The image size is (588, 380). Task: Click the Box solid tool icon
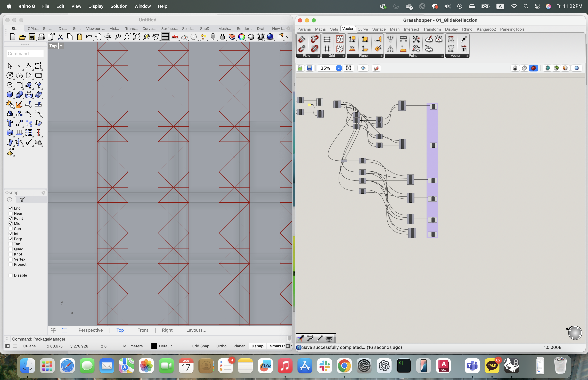click(10, 95)
